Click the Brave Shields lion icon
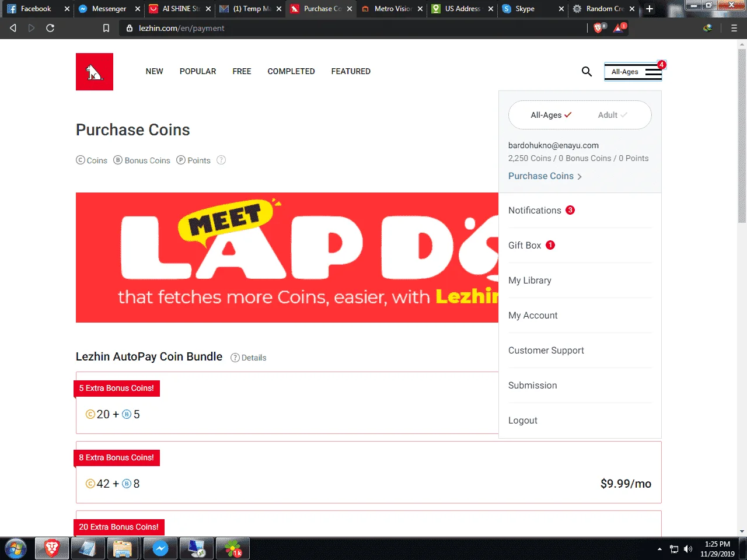The image size is (747, 560). tap(598, 28)
